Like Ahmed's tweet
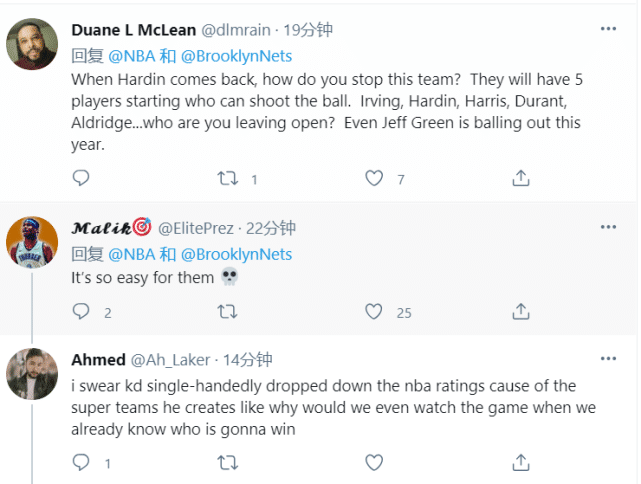641x484 pixels. pos(374,463)
